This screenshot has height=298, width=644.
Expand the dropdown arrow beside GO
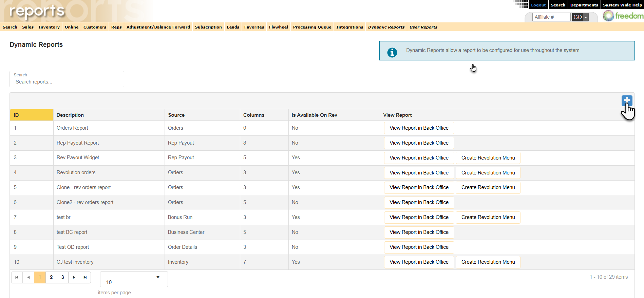[x=586, y=17]
